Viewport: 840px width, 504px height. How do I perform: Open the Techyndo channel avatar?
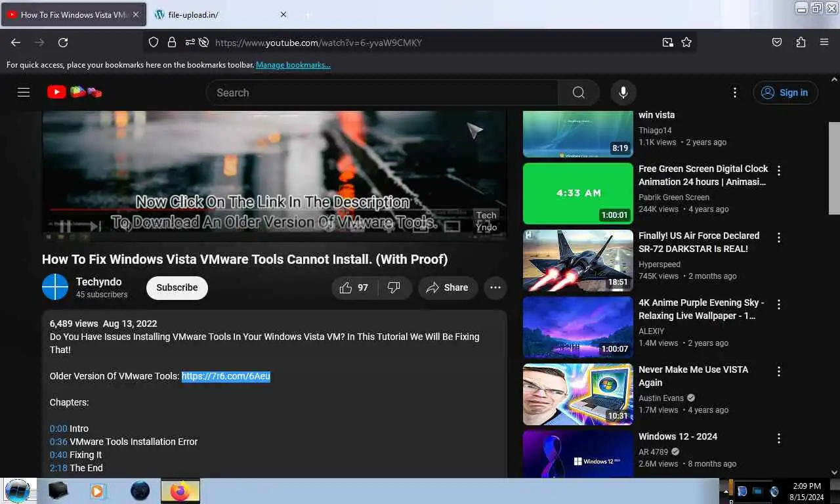point(55,287)
